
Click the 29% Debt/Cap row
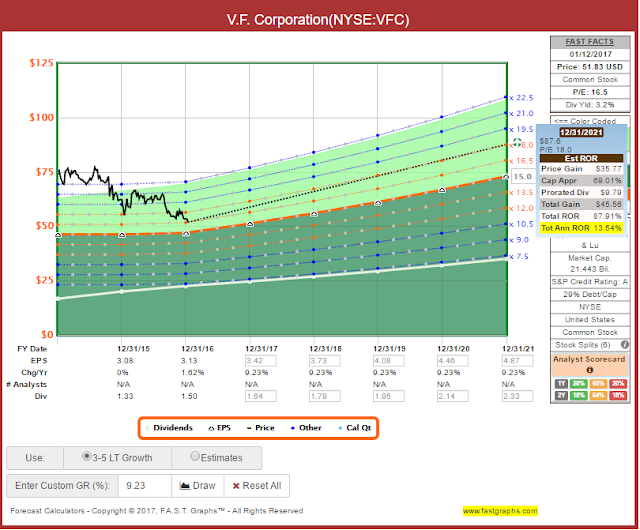tap(590, 294)
